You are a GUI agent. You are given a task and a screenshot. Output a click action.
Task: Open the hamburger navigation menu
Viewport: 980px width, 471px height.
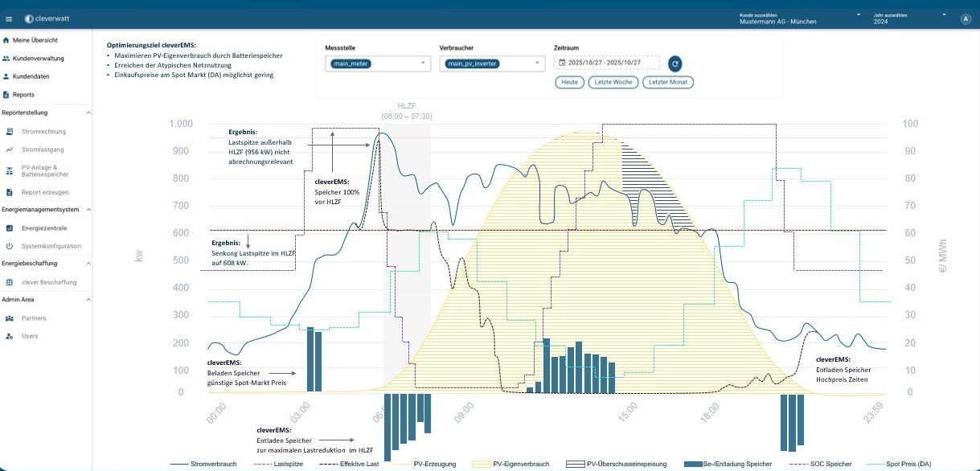9,18
